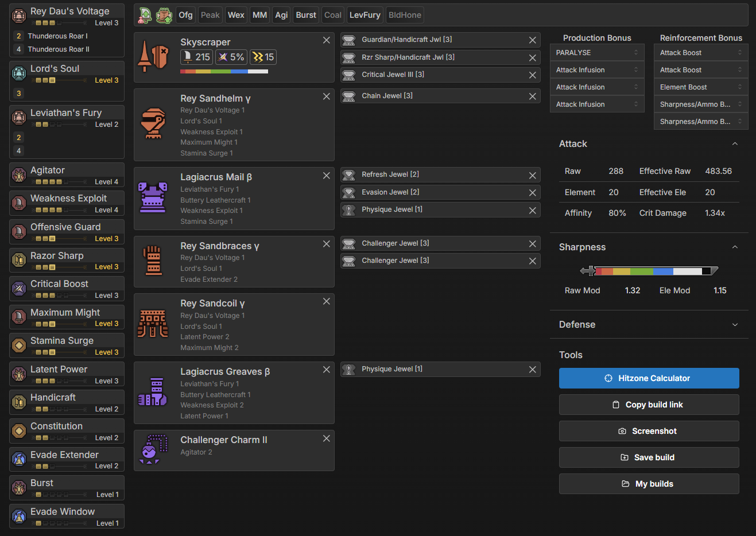756x536 pixels.
Task: Click the sharpness bar in Sharpness section
Action: [x=649, y=271]
